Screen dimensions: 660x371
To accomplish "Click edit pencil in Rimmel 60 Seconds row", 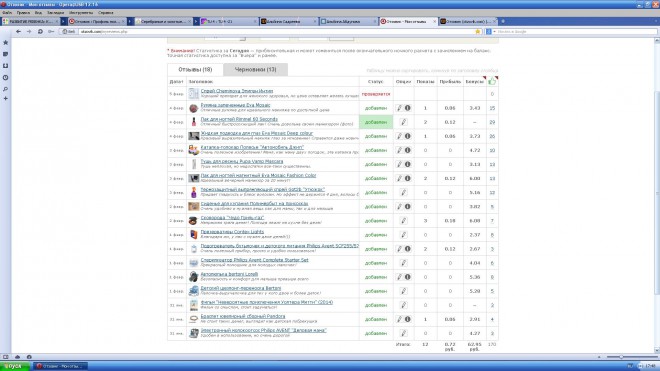I will 403,122.
